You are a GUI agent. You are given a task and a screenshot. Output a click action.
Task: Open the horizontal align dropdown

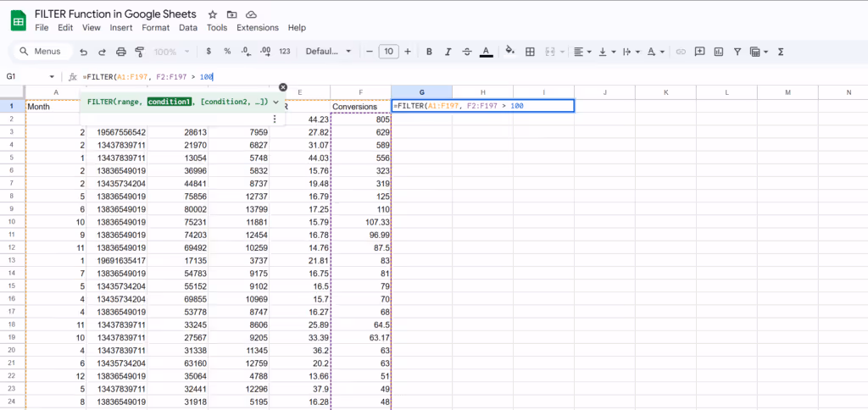pos(581,52)
